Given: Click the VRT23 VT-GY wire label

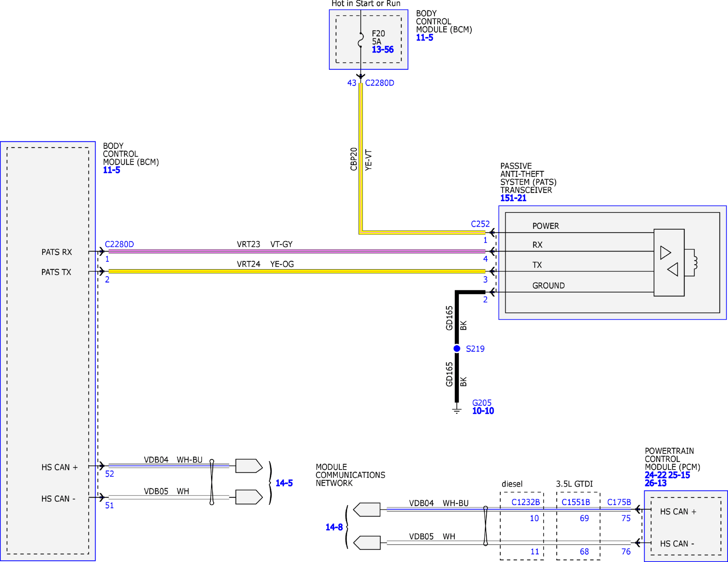Looking at the screenshot, I should coord(265,244).
